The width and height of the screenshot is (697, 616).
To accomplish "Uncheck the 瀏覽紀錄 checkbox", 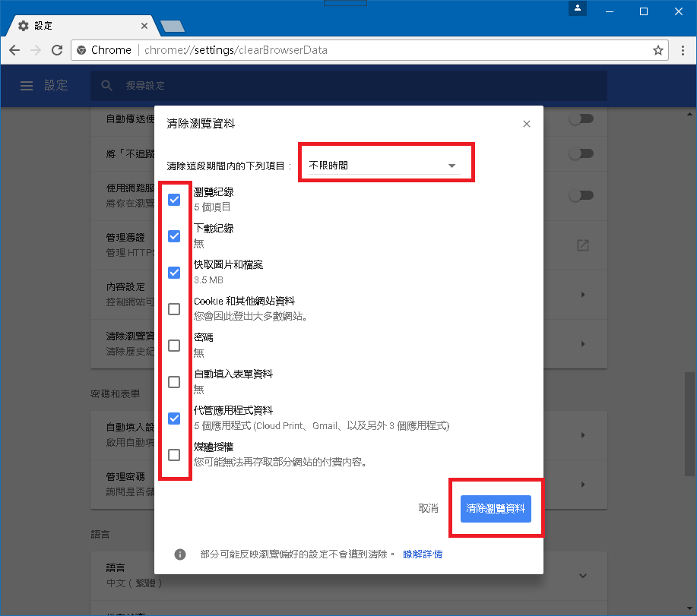I will click(x=174, y=200).
